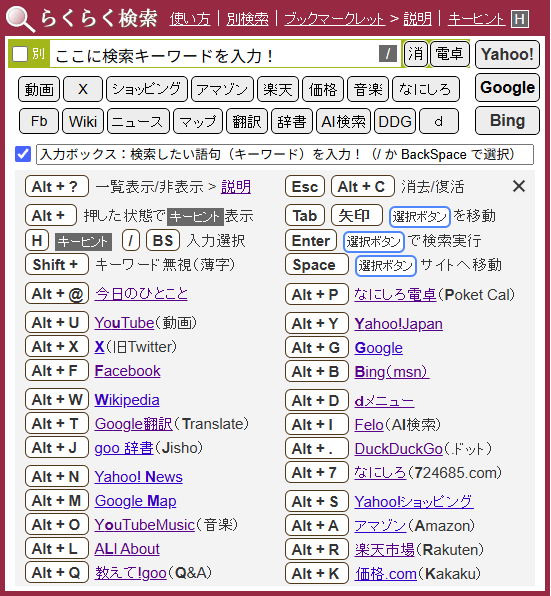Open アマゾン link beside Alt + A
551x596 pixels.
(380, 526)
